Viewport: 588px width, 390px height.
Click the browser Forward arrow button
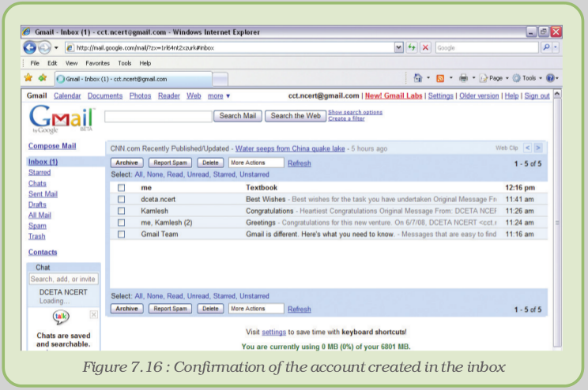(x=44, y=47)
